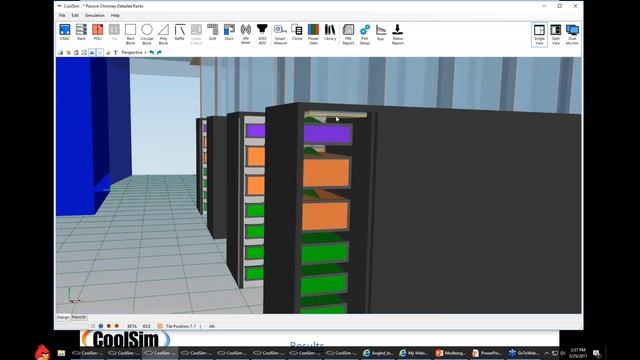Click the wireless sensor icon
The image size is (640, 360).
tap(246, 34)
